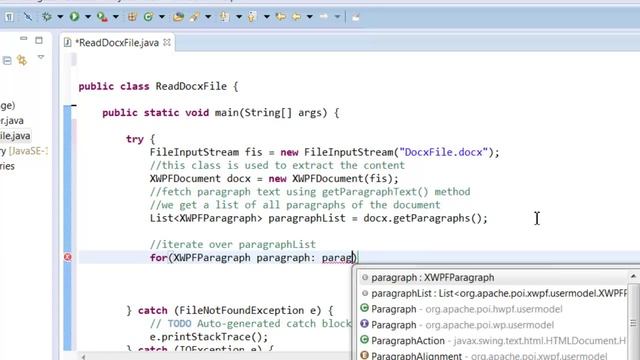Maximize the Package Explorer view

[x=39, y=40]
